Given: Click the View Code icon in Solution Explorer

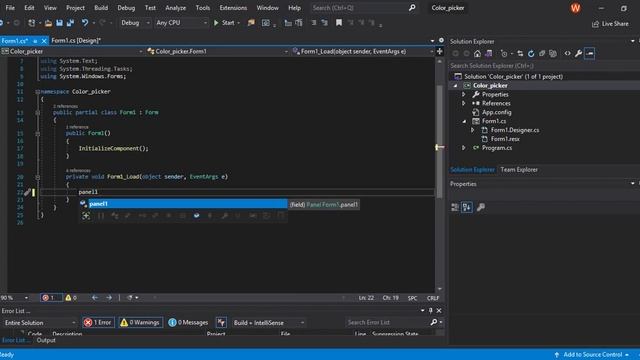Looking at the screenshot, I should pyautogui.click(x=567, y=53).
